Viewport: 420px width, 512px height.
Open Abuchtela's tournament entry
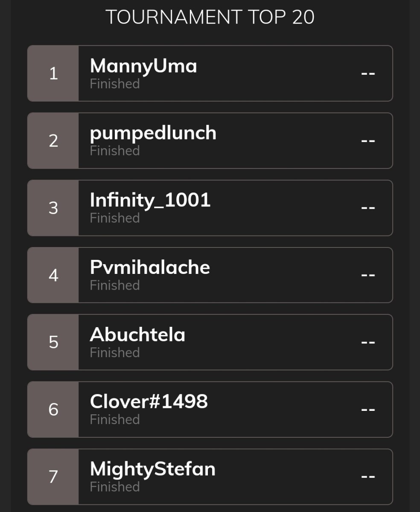click(210, 342)
